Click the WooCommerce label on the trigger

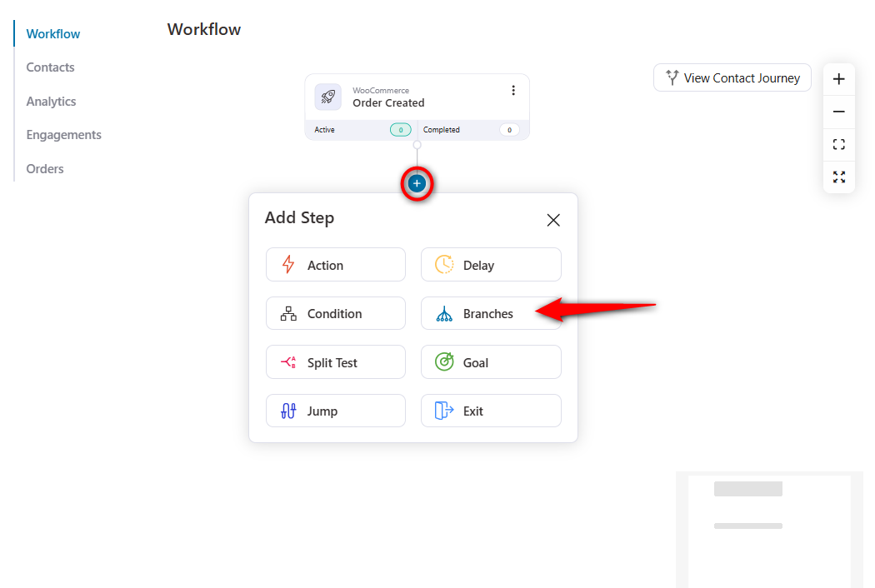[381, 91]
